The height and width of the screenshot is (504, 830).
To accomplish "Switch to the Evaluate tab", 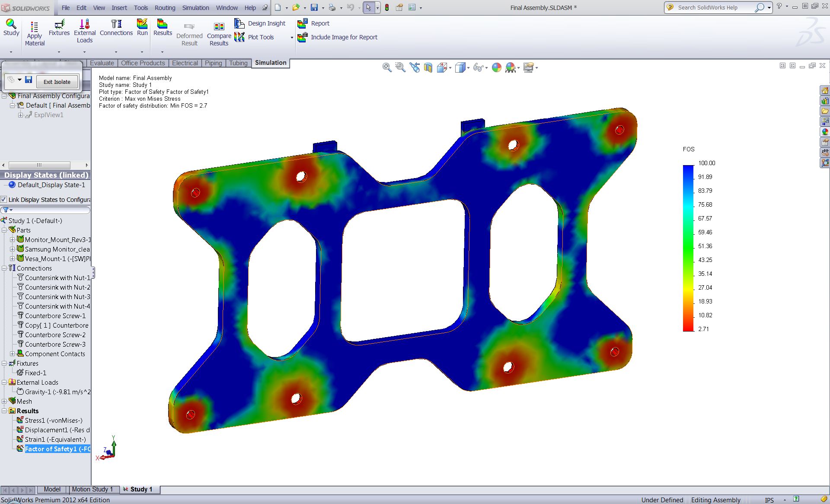I will [102, 63].
